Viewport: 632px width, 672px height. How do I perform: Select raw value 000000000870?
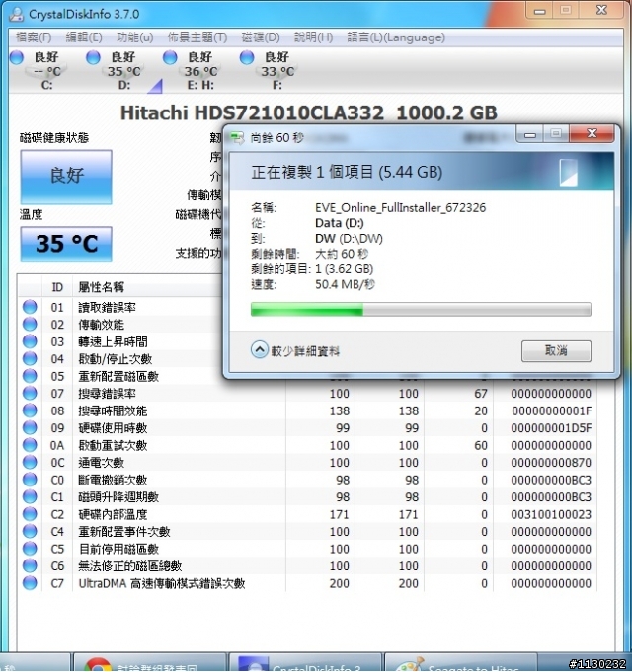[551, 463]
